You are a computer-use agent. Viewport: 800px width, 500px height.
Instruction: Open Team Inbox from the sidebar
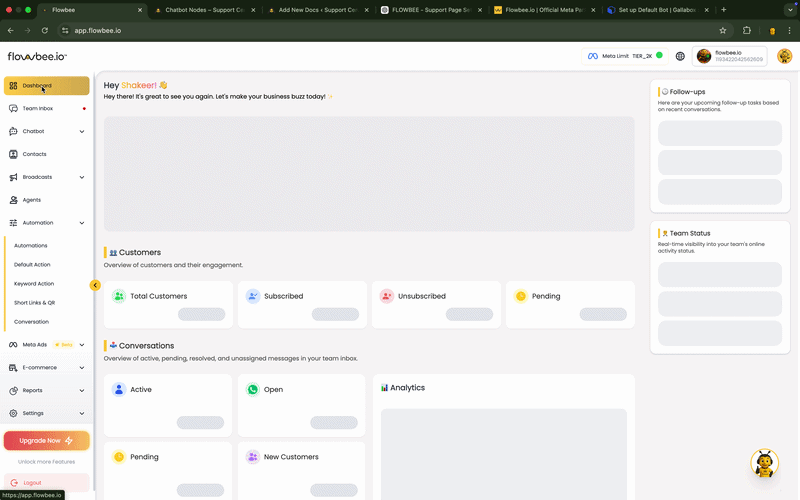coord(38,108)
